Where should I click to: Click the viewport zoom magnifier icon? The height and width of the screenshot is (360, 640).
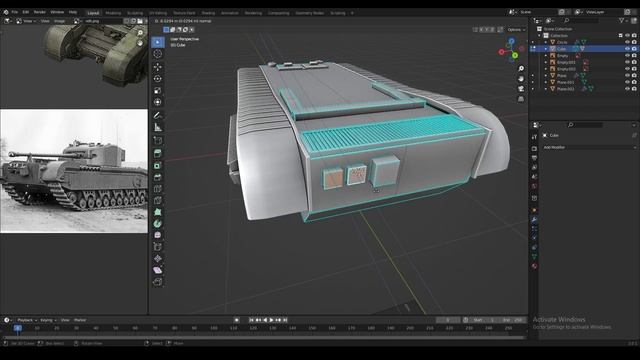[521, 69]
